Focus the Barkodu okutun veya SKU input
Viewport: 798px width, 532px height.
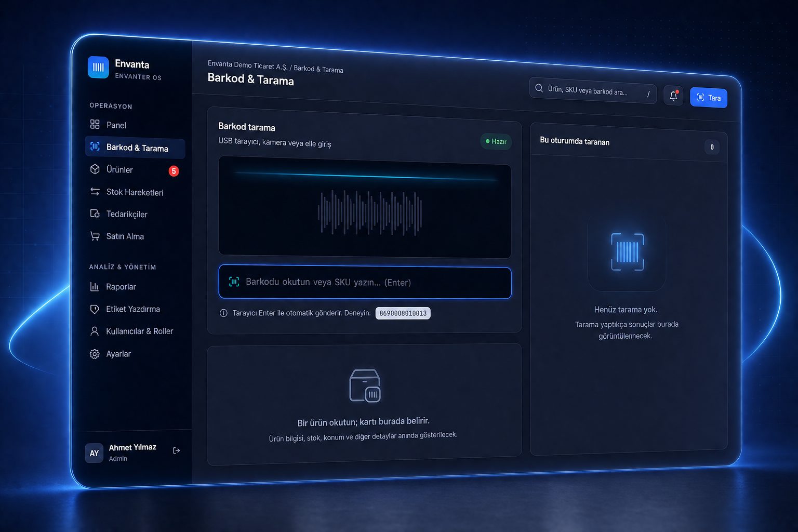[365, 282]
